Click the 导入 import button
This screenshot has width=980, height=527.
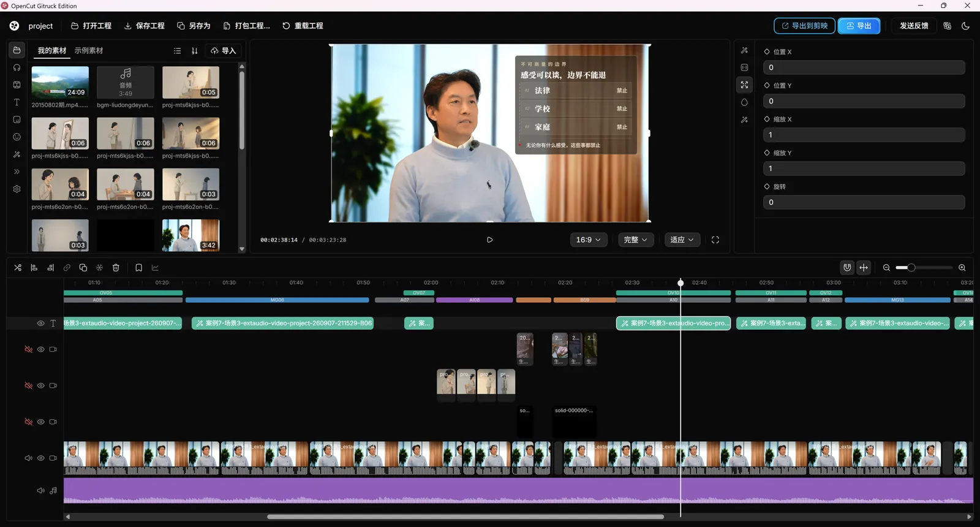[223, 51]
